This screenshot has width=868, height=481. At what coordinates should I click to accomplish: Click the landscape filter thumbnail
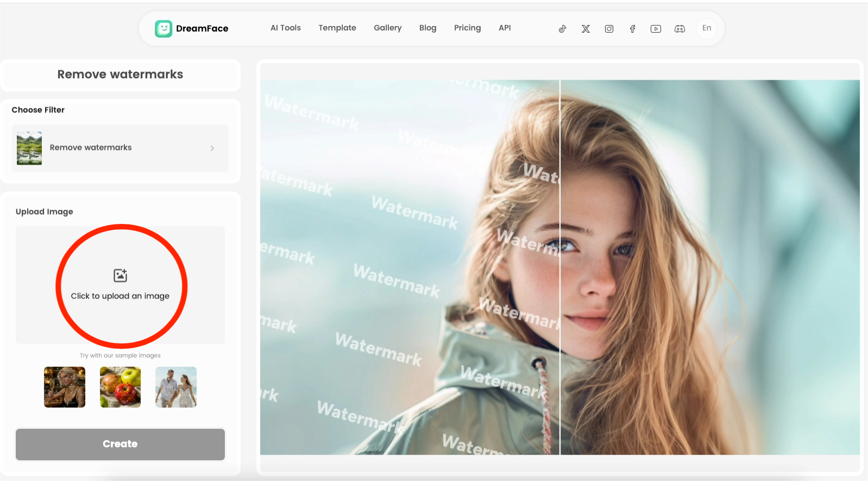point(29,148)
